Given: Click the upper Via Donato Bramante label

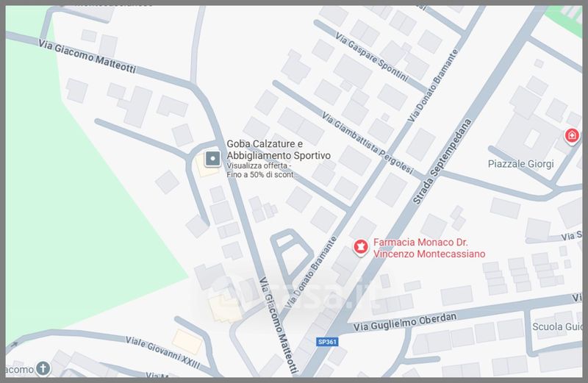Looking at the screenshot, I should point(434,85).
